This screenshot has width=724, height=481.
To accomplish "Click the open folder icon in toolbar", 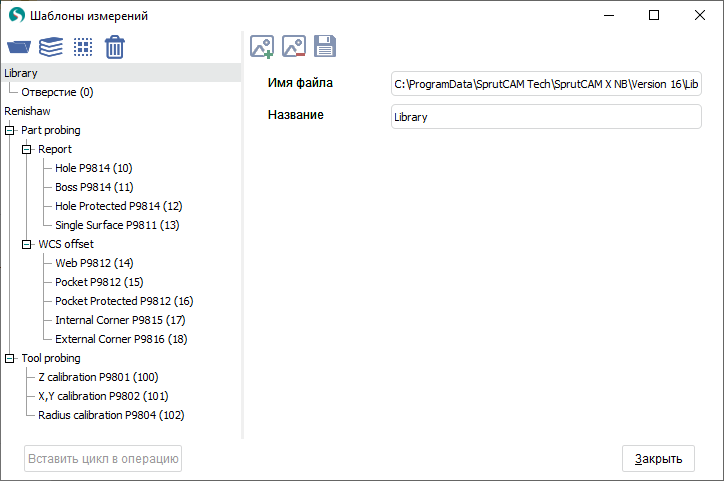I will pos(19,47).
